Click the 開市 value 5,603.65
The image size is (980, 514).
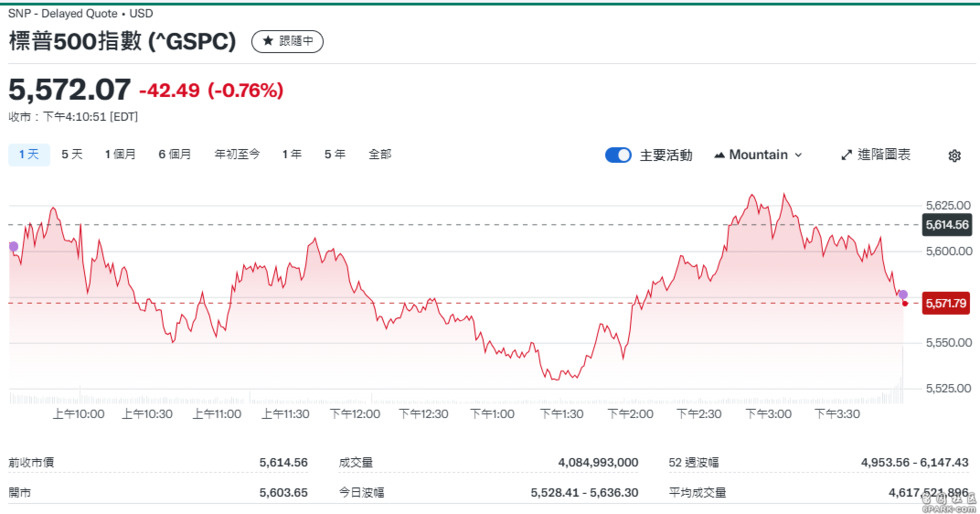coord(284,493)
